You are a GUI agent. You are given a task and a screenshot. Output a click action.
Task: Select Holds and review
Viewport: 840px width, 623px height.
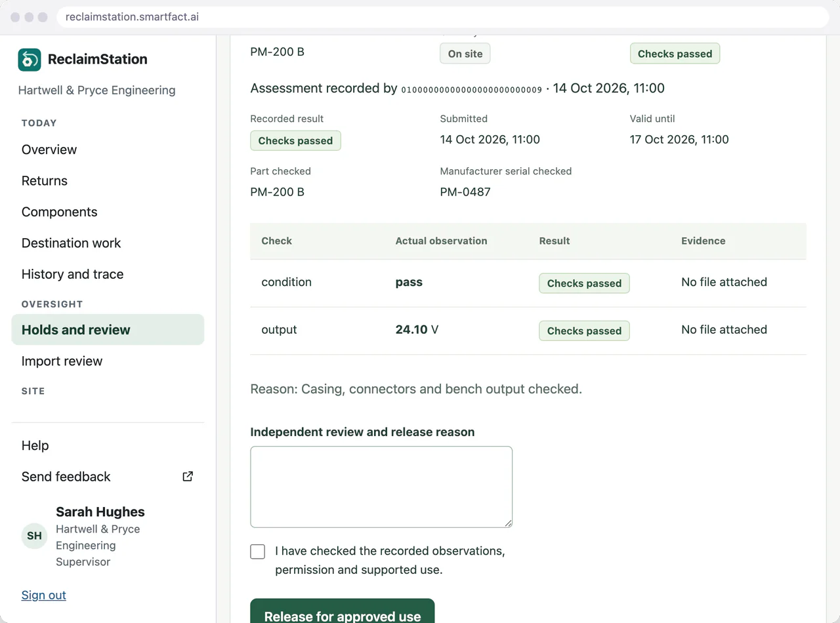pos(108,330)
